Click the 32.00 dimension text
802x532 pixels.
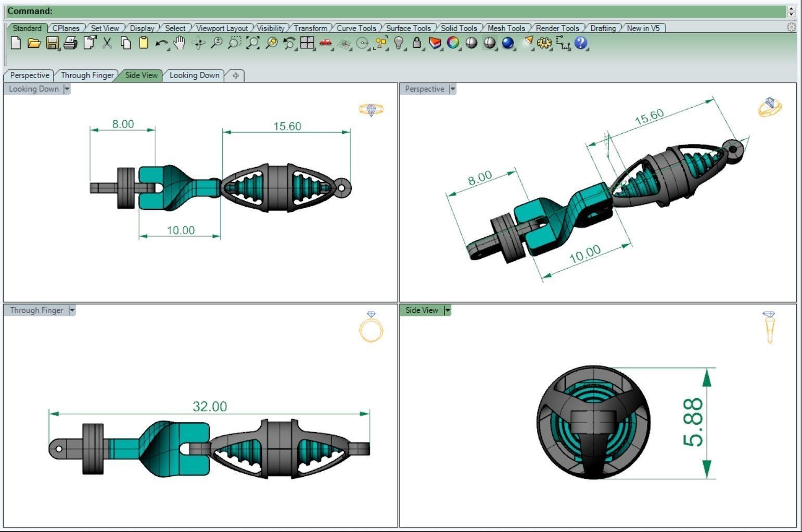[210, 407]
